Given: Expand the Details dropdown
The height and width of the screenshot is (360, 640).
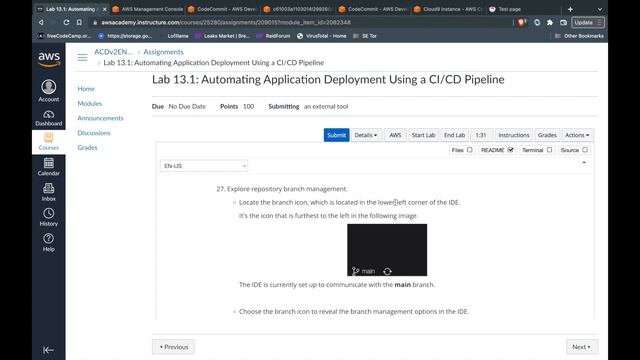Looking at the screenshot, I should coord(366,135).
